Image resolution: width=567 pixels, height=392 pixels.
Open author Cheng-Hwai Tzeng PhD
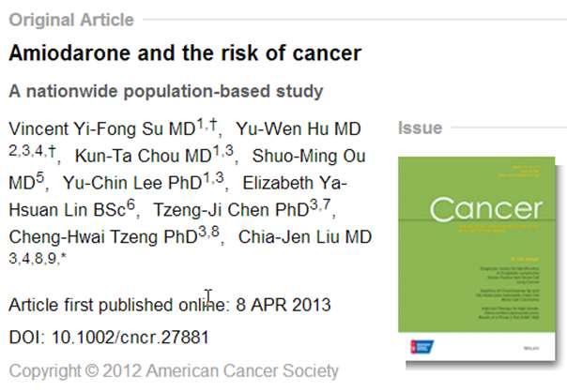103,237
